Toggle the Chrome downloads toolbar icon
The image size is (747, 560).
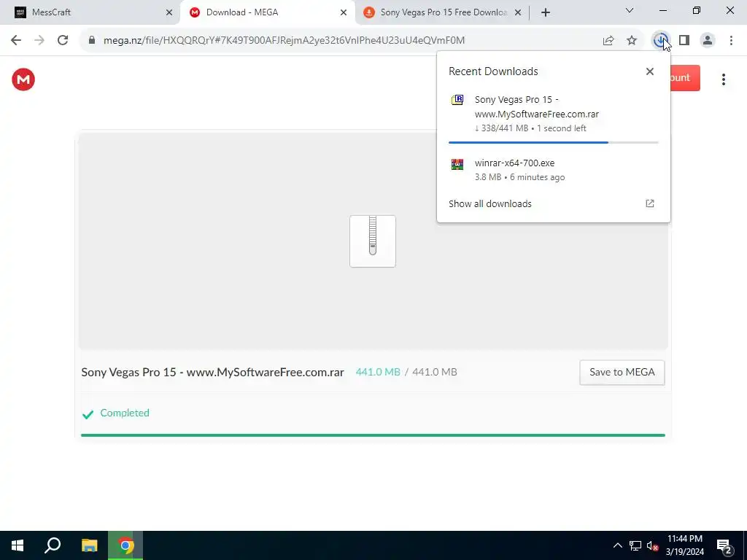coord(660,41)
